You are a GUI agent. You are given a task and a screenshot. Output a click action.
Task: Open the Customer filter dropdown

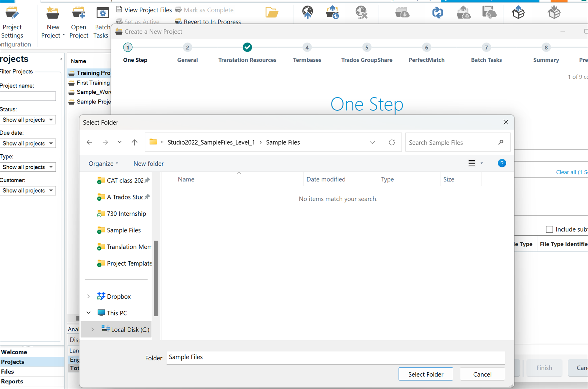click(x=28, y=191)
